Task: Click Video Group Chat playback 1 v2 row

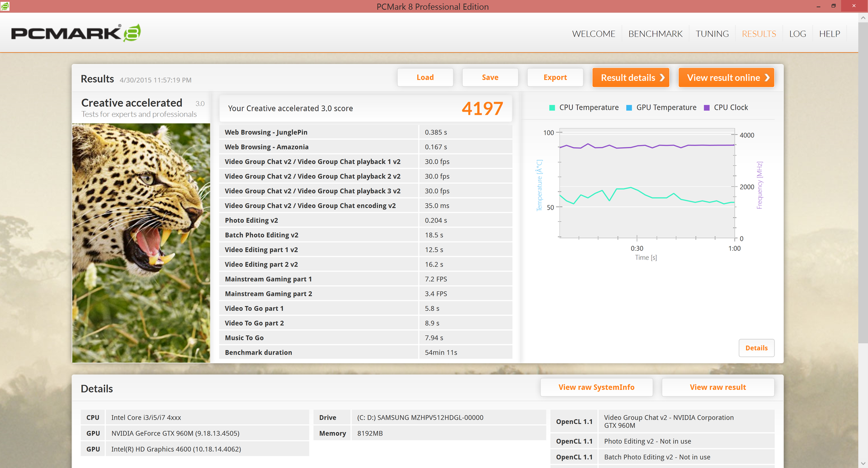Action: (366, 161)
